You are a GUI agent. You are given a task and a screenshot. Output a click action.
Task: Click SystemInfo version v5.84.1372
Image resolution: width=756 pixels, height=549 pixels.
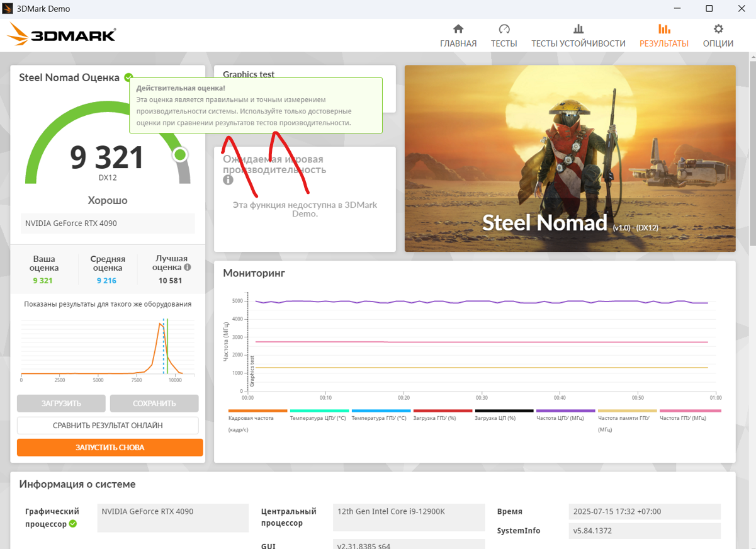tap(645, 531)
